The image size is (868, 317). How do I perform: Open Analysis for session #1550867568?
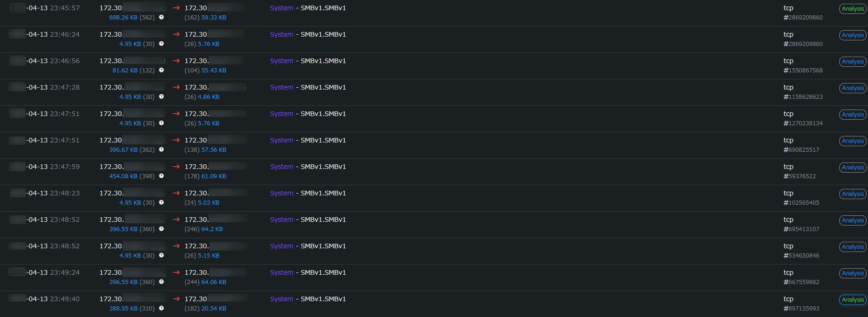coord(853,62)
